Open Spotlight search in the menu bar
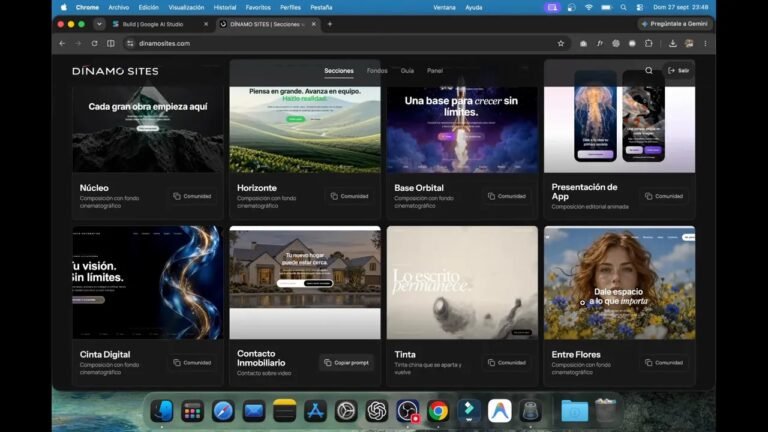 pos(623,7)
